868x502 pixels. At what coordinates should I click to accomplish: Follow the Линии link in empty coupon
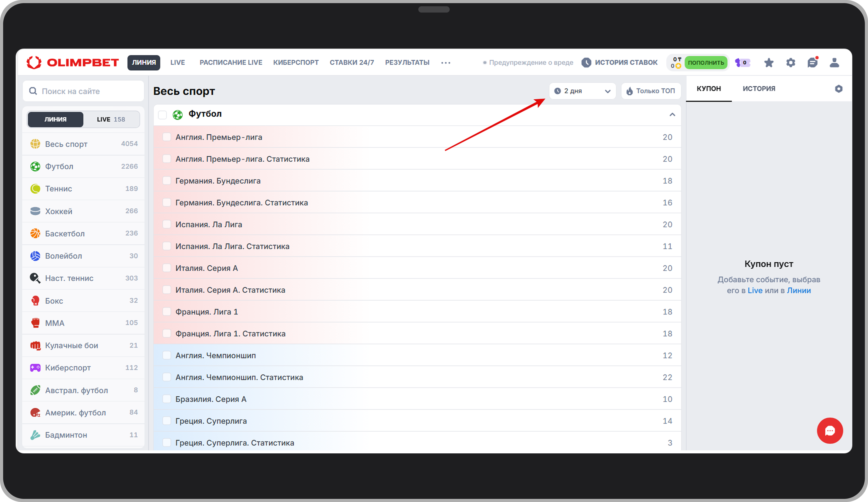[799, 290]
